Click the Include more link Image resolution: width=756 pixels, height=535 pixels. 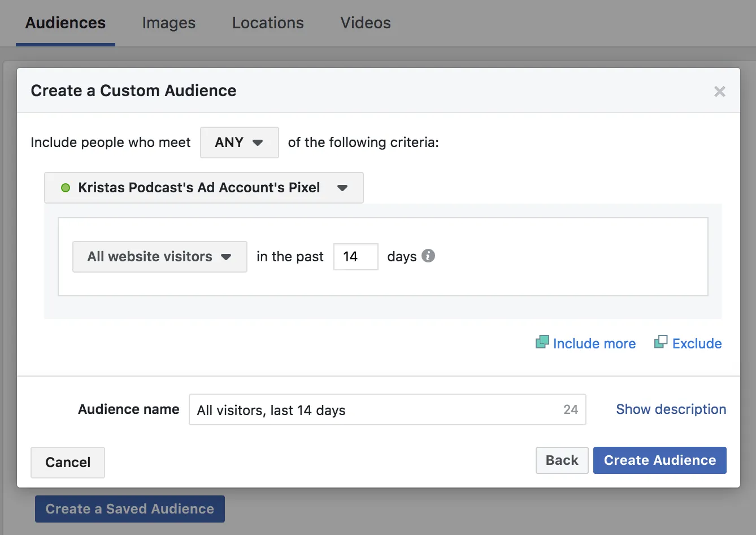594,343
